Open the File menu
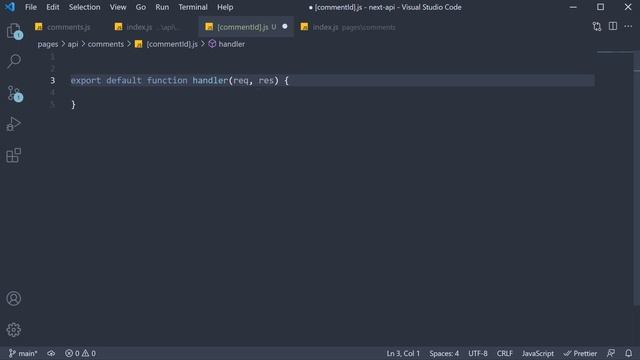This screenshot has height=360, width=640. click(x=31, y=7)
